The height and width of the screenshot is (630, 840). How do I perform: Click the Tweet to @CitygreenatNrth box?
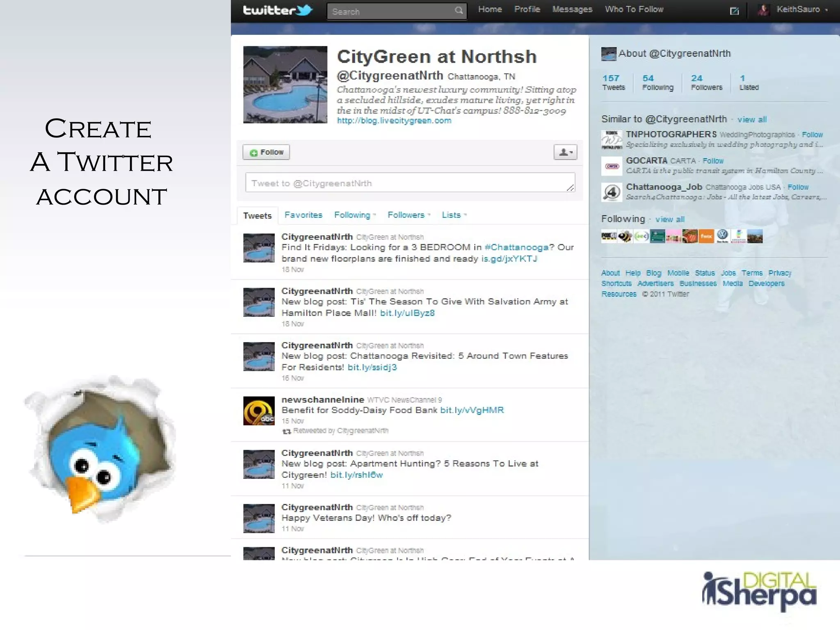click(410, 183)
